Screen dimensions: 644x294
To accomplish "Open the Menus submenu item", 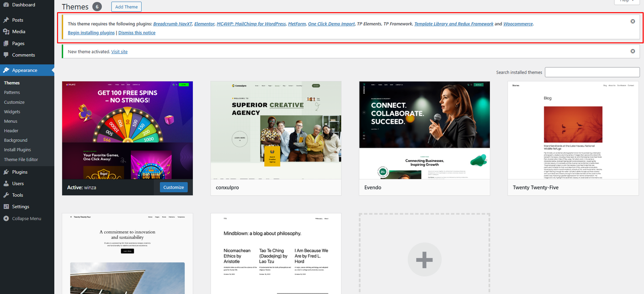I will (x=11, y=121).
